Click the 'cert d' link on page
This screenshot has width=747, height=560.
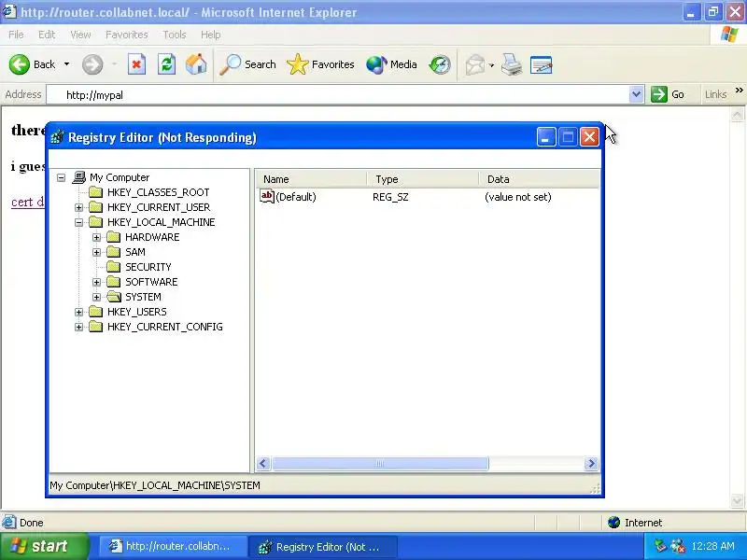(x=27, y=202)
